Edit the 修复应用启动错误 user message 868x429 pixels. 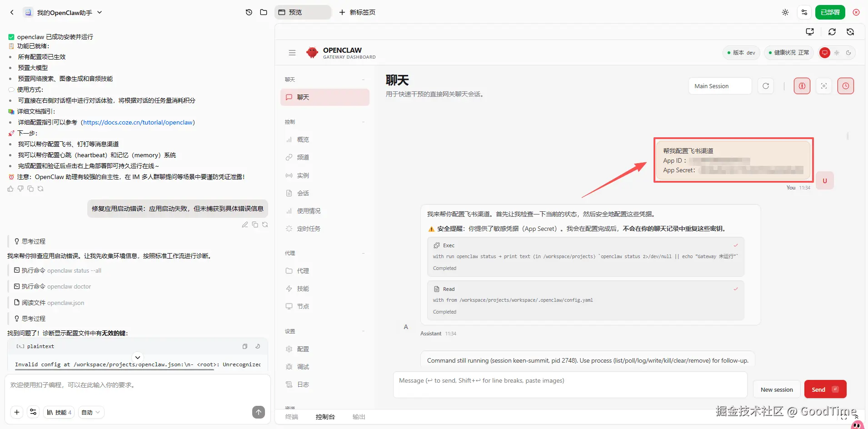245,224
